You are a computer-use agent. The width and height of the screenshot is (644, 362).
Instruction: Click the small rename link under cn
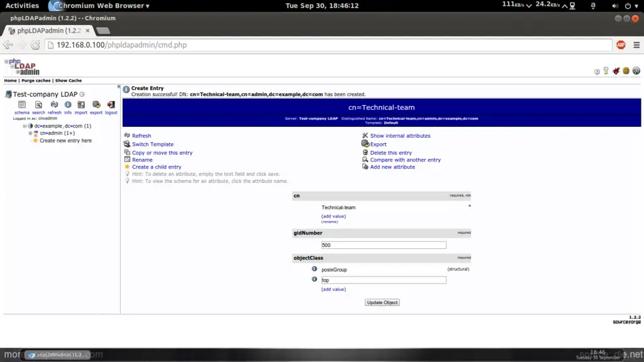330,222
